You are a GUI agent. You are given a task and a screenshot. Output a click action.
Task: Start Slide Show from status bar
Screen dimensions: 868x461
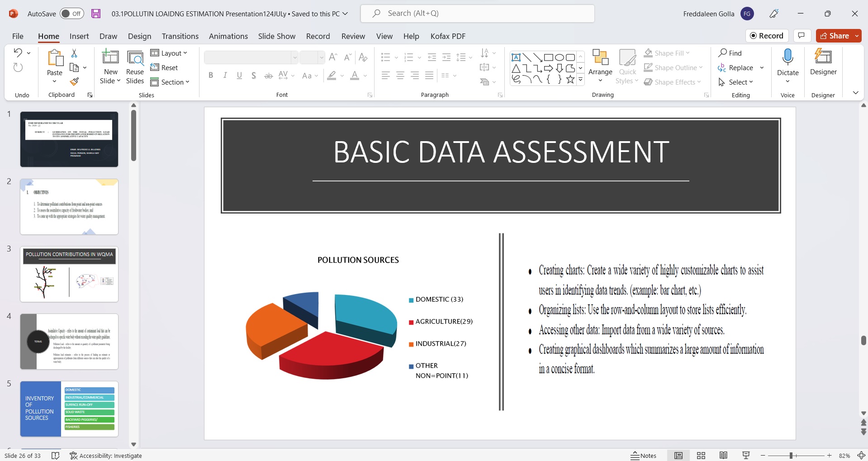point(746,456)
